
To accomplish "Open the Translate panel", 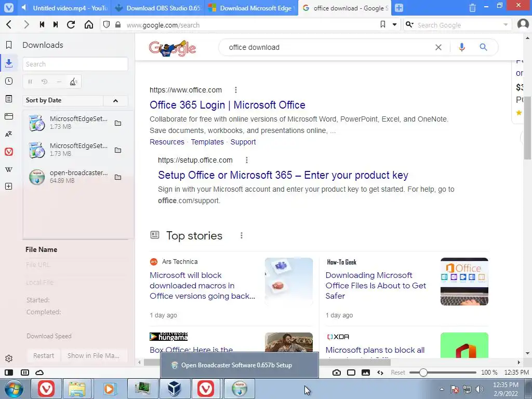I will pyautogui.click(x=9, y=134).
